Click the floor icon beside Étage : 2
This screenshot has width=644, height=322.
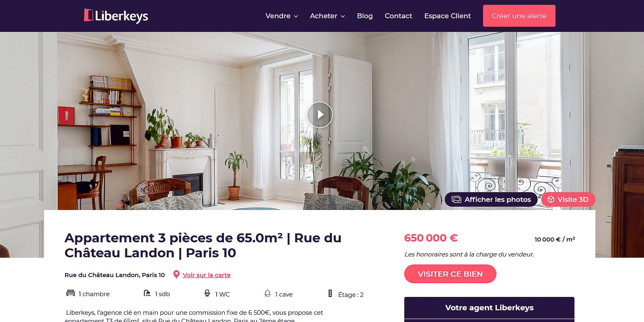tap(330, 294)
